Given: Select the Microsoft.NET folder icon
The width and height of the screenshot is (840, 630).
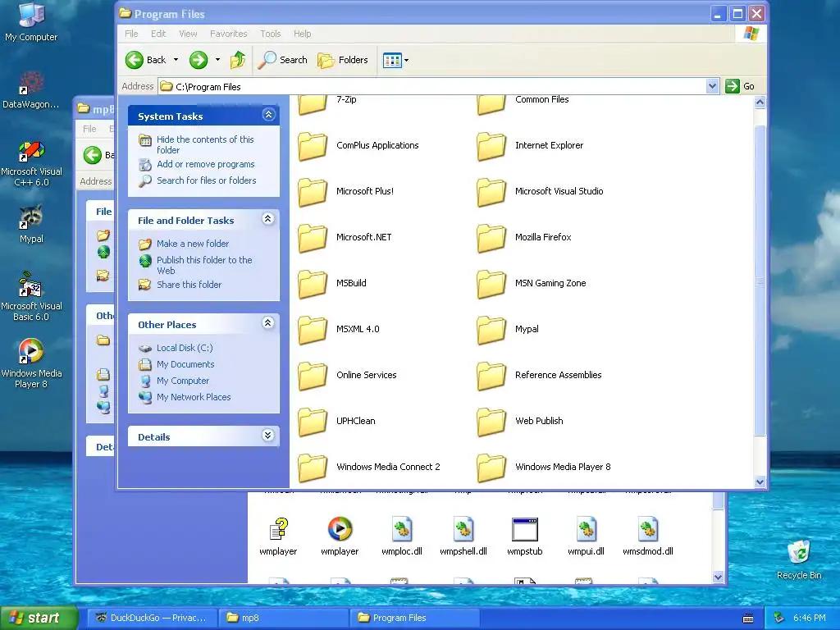Looking at the screenshot, I should click(313, 238).
